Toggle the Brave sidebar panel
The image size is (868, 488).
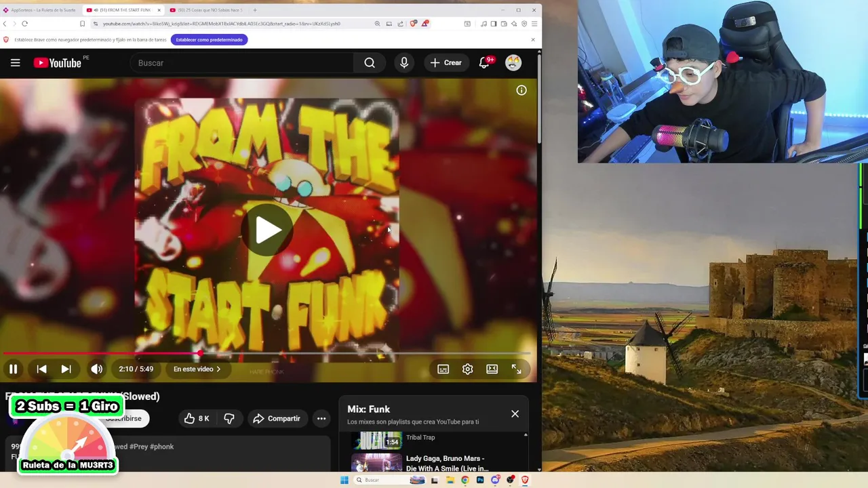494,24
